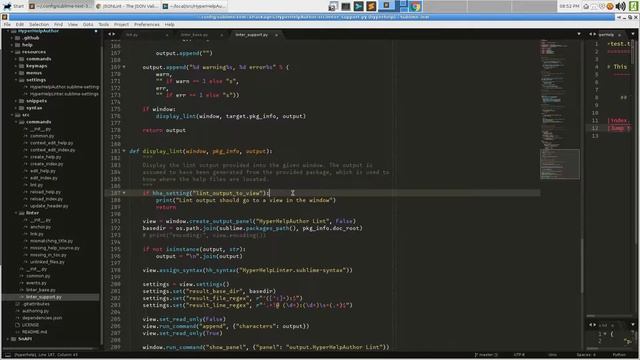This screenshot has height=360, width=640.
Task: Open the Tools menu
Action: point(104,24)
